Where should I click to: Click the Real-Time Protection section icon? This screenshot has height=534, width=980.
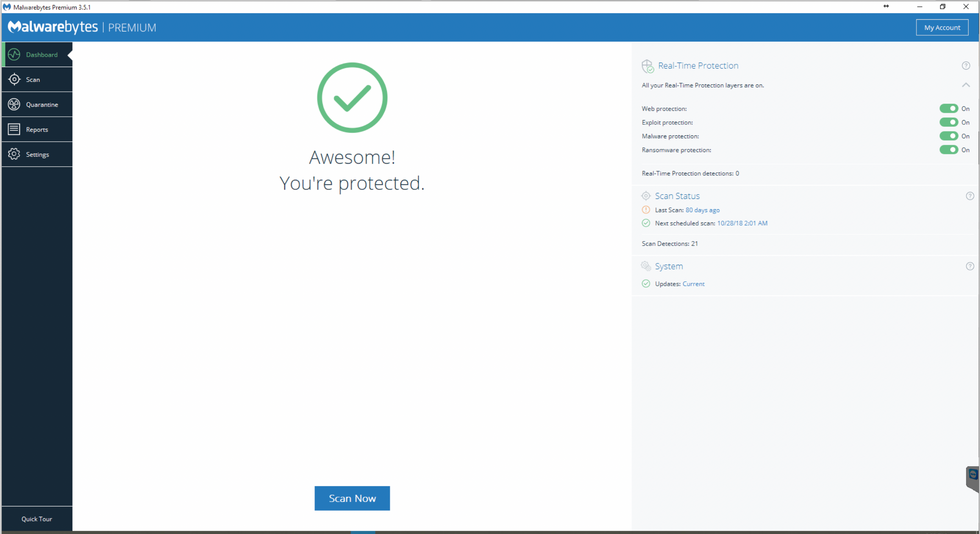click(646, 65)
